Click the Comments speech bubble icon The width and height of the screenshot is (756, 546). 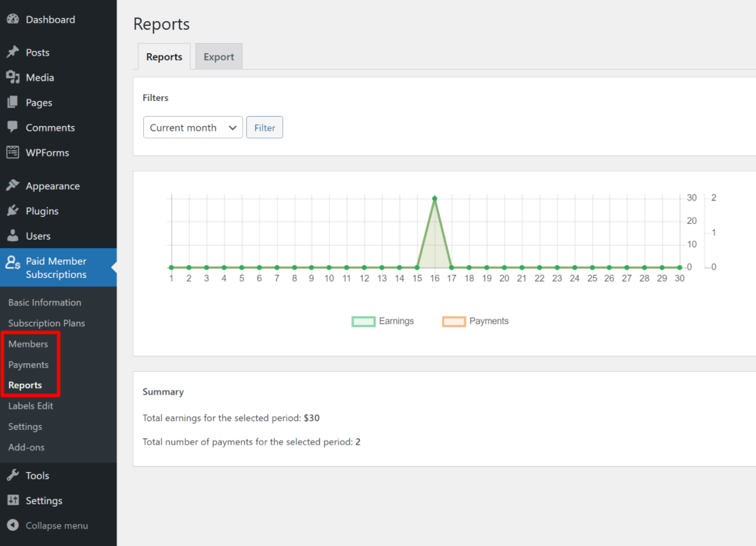pos(13,128)
